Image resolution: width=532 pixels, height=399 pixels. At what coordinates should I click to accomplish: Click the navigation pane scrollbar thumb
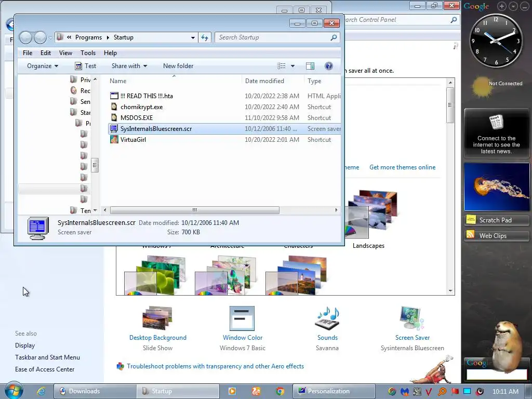point(95,165)
